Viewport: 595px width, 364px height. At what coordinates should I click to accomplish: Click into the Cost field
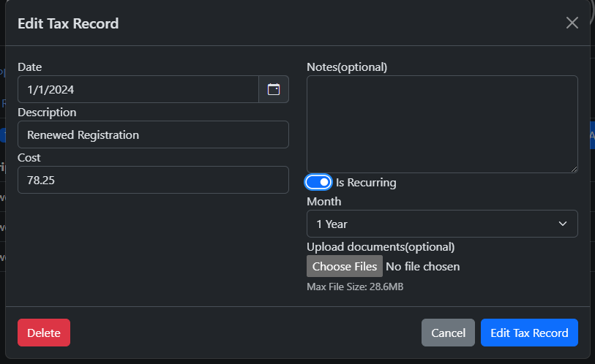[x=153, y=180]
